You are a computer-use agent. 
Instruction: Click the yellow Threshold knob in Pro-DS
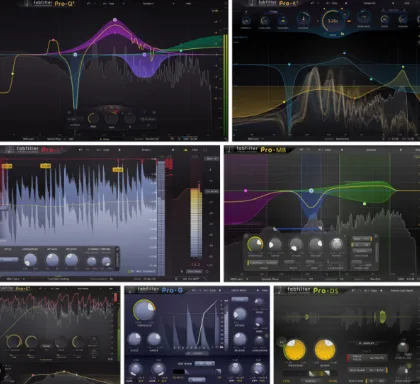point(295,350)
